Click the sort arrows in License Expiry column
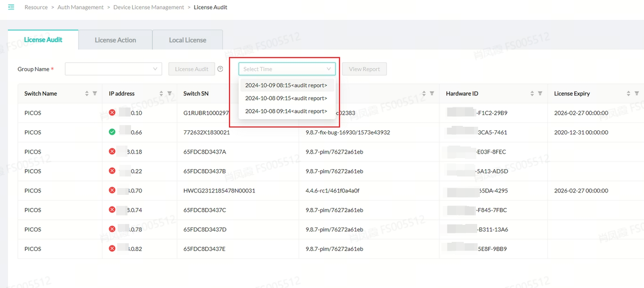 [629, 94]
